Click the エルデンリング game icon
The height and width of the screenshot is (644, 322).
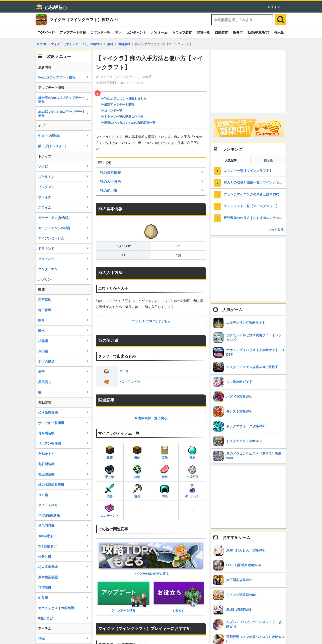218,323
